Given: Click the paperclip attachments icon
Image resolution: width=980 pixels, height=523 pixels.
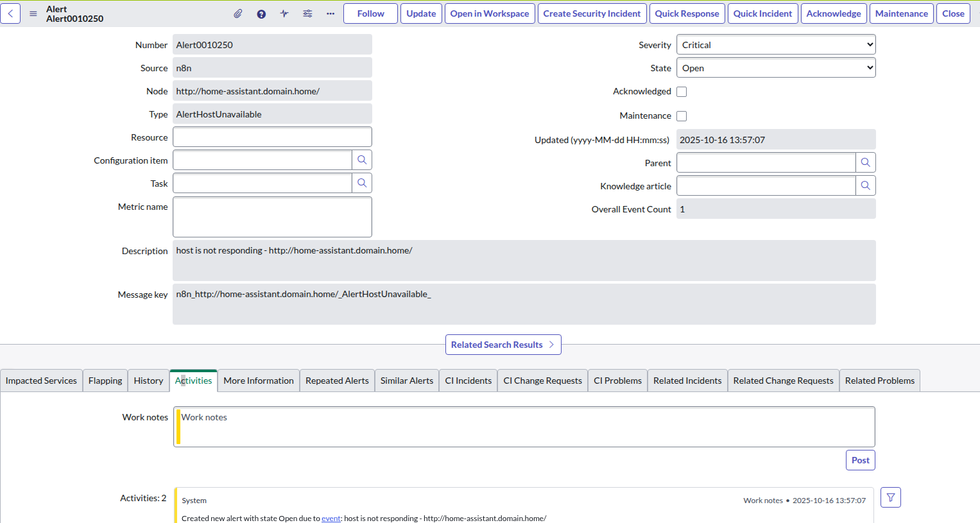Looking at the screenshot, I should coord(238,13).
